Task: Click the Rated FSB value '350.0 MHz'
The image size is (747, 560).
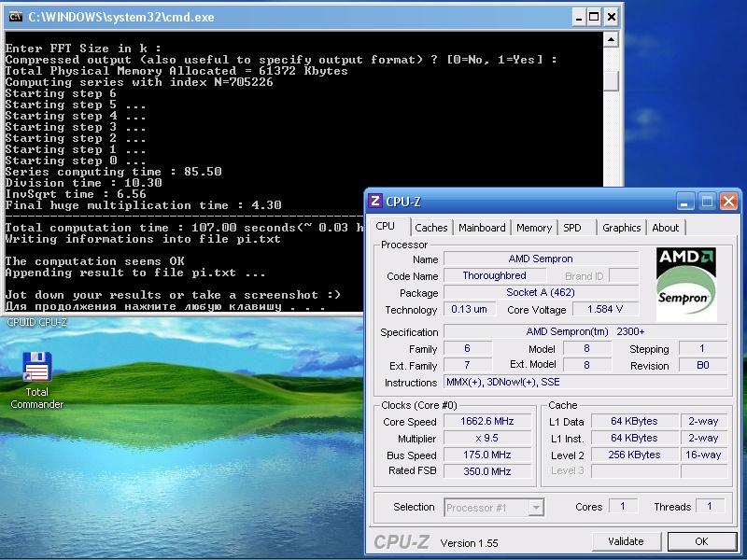Action: [x=487, y=471]
